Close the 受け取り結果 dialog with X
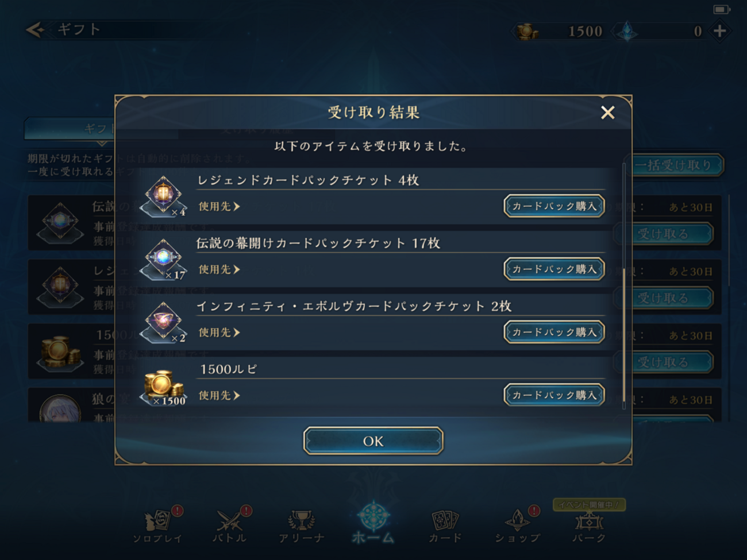This screenshot has width=747, height=560. 607,112
